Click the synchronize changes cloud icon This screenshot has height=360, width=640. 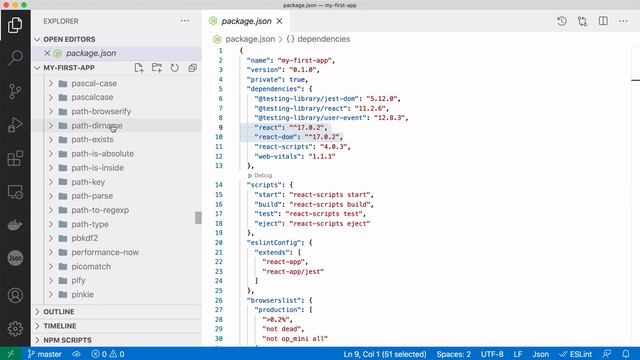coord(76,354)
